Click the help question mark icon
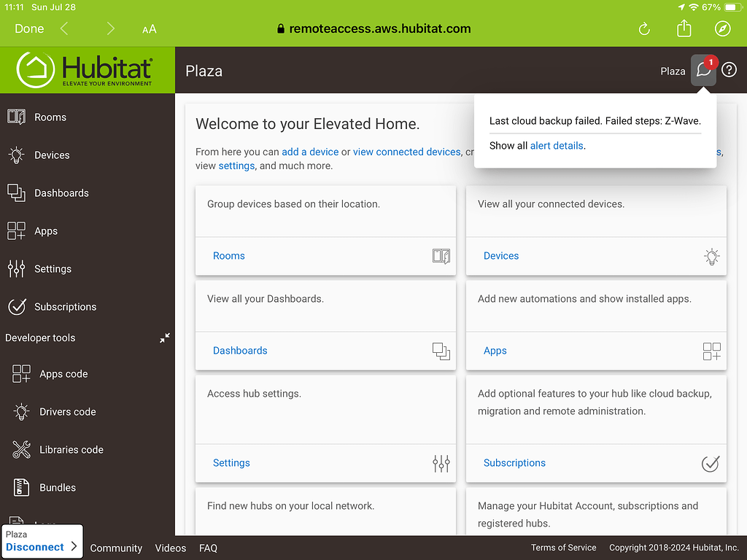 (x=729, y=69)
